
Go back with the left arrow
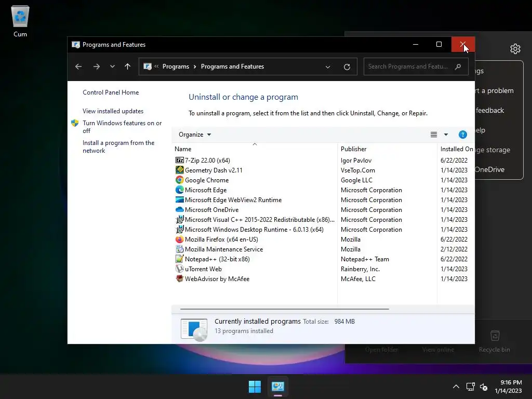click(x=78, y=66)
